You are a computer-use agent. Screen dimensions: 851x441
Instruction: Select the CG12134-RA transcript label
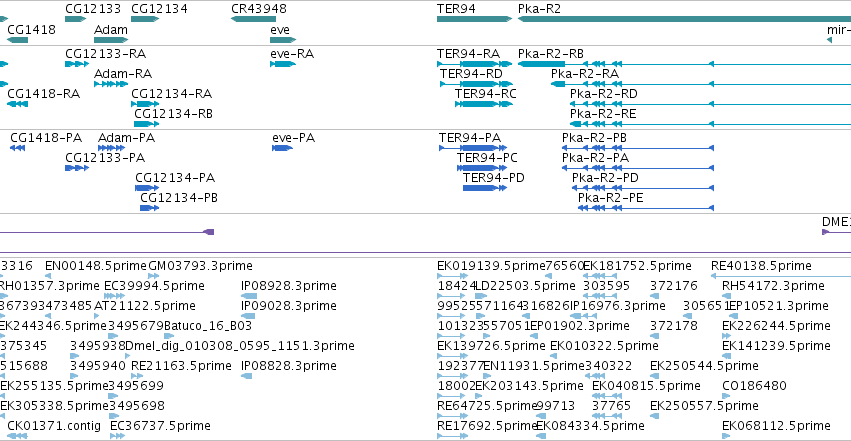(x=172, y=94)
